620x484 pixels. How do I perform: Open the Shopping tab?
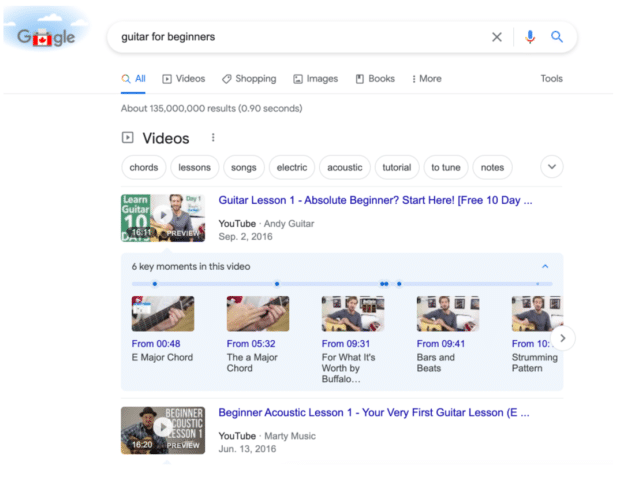(x=249, y=79)
